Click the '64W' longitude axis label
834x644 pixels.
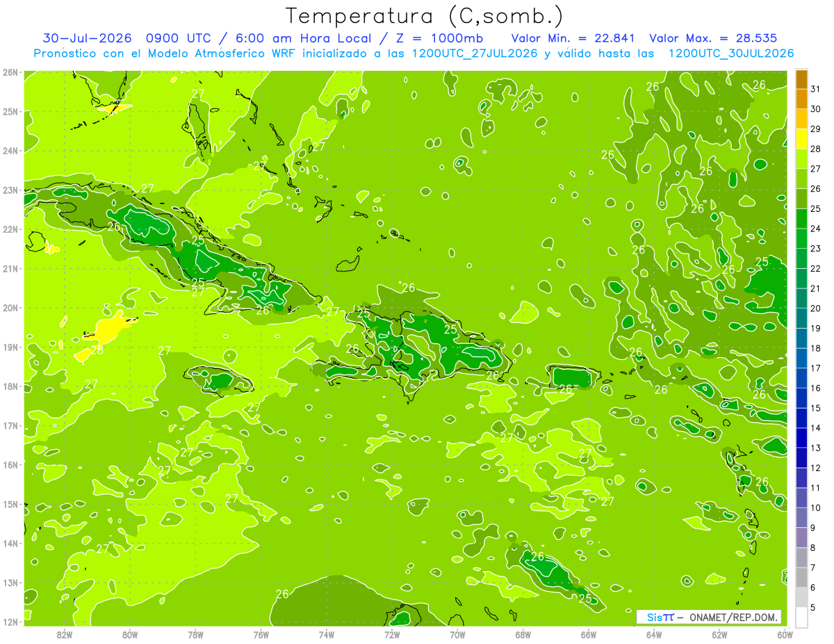654,634
